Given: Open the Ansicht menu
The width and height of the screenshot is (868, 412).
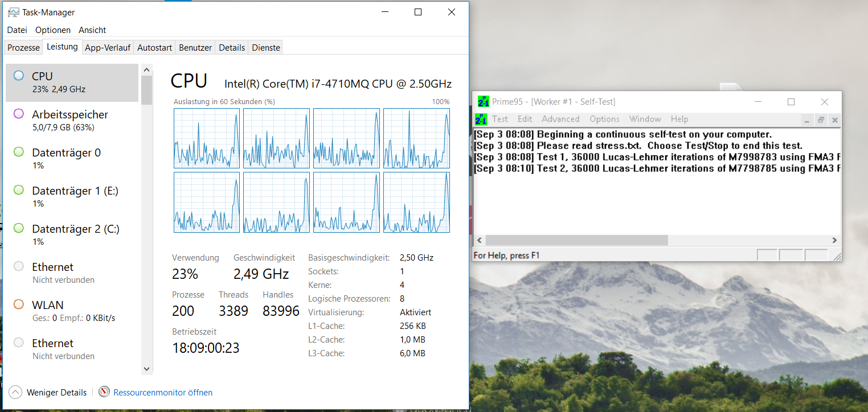Looking at the screenshot, I should (92, 30).
